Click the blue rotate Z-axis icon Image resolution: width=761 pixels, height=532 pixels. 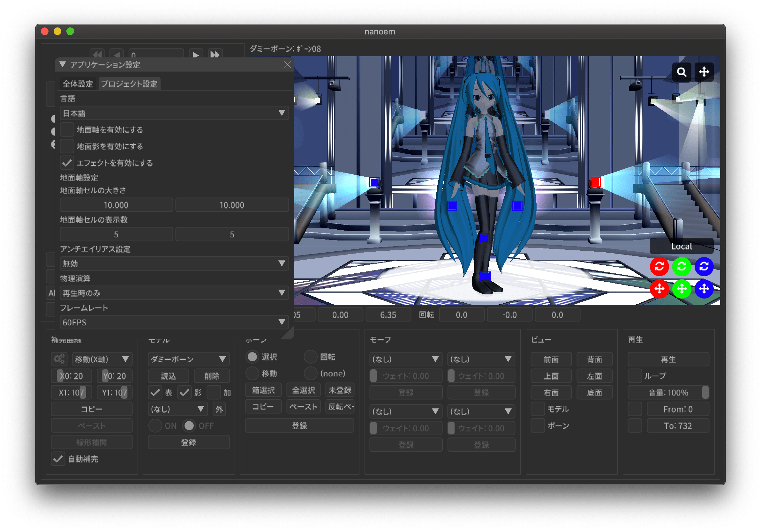704,266
